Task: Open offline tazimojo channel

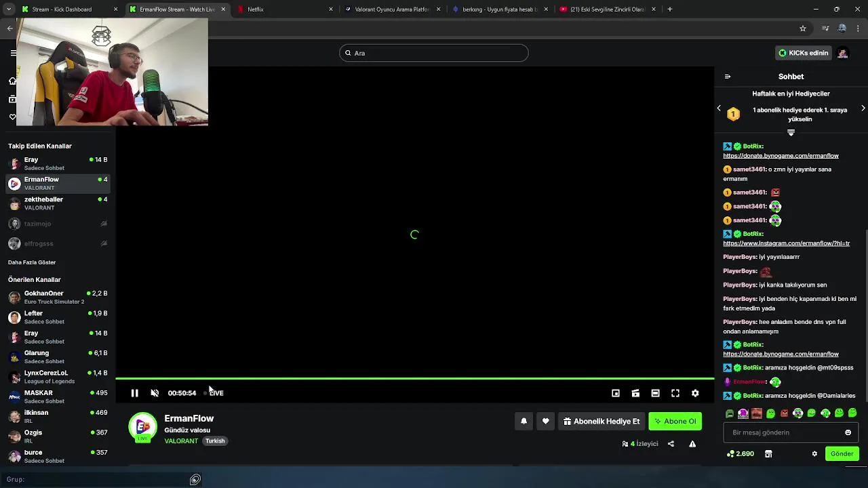Action: coord(58,224)
